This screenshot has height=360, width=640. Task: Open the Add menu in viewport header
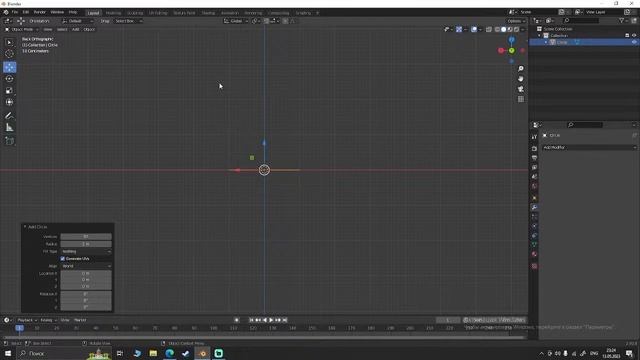point(76,29)
